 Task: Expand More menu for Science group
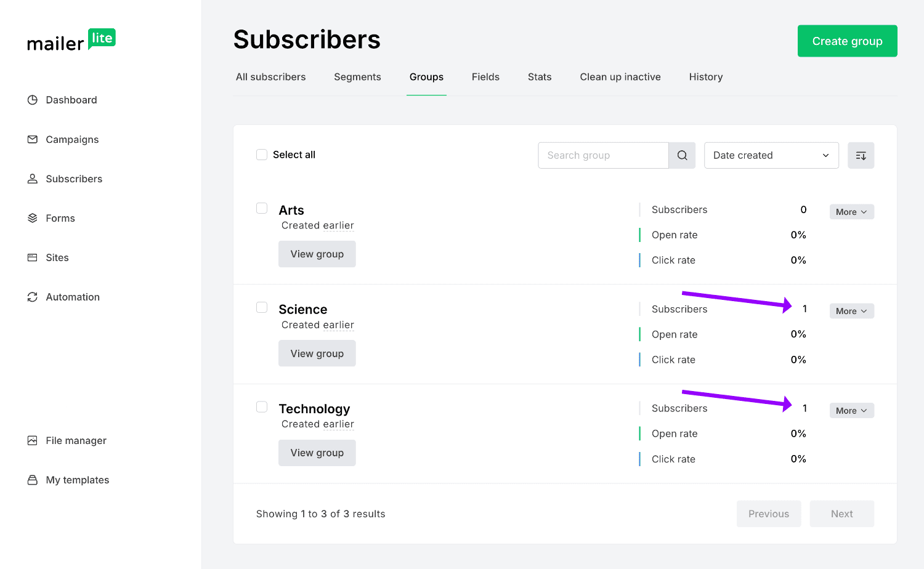click(x=851, y=311)
